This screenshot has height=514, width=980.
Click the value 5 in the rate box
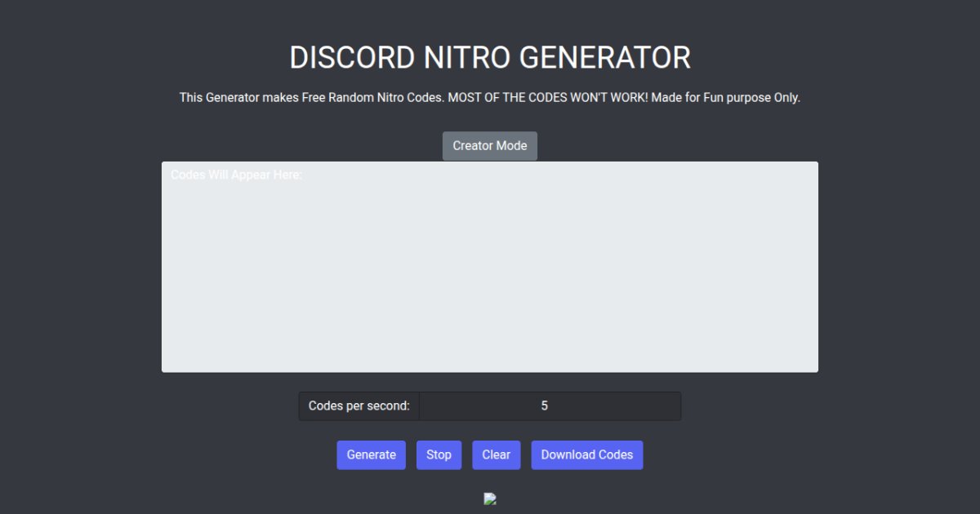545,406
